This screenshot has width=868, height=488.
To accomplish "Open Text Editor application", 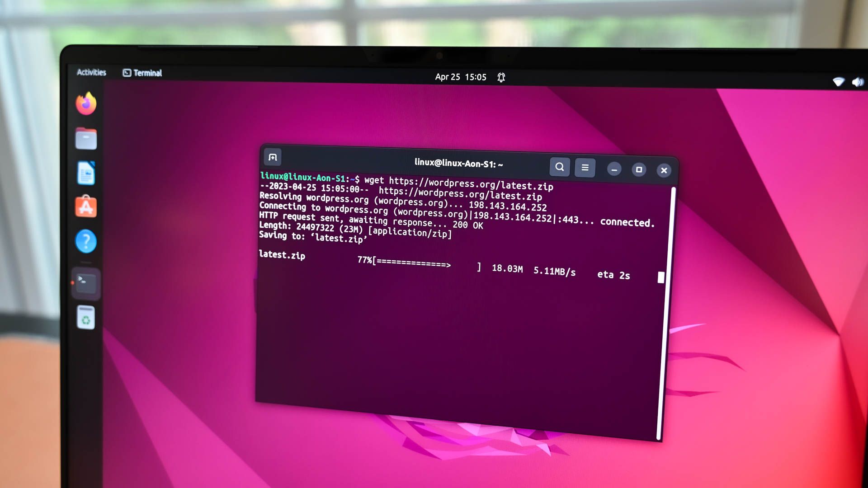I will 85,173.
